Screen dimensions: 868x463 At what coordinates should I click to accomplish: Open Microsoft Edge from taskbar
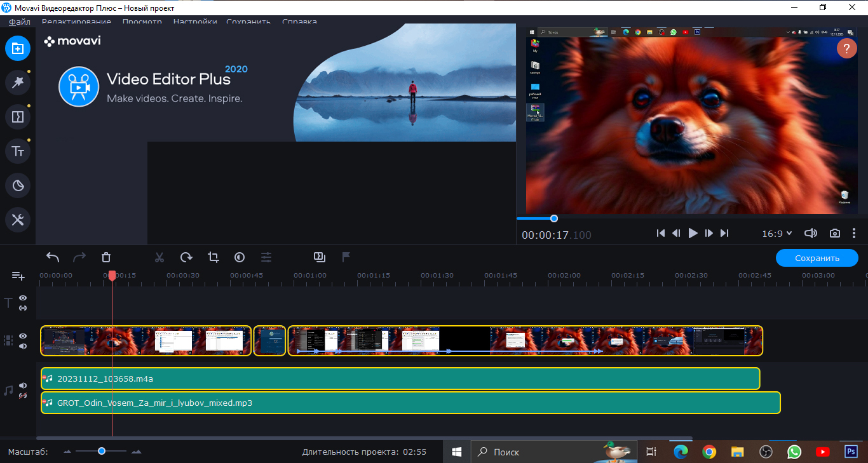coord(681,452)
